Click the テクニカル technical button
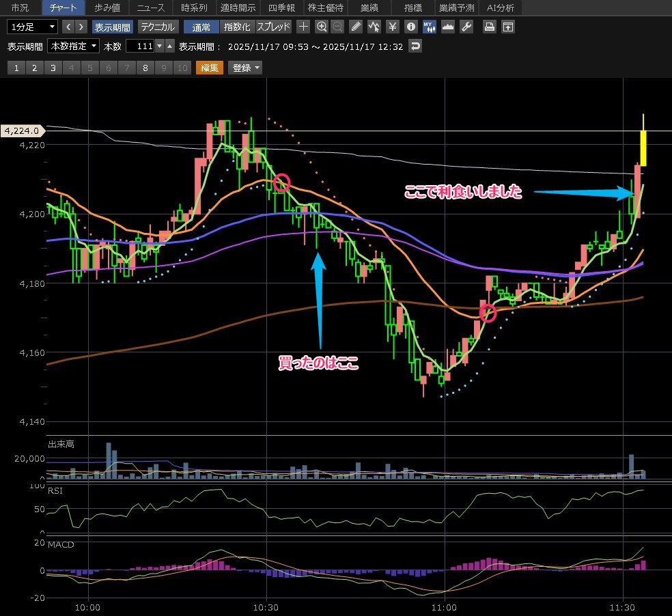This screenshot has height=616, width=672. tap(158, 27)
